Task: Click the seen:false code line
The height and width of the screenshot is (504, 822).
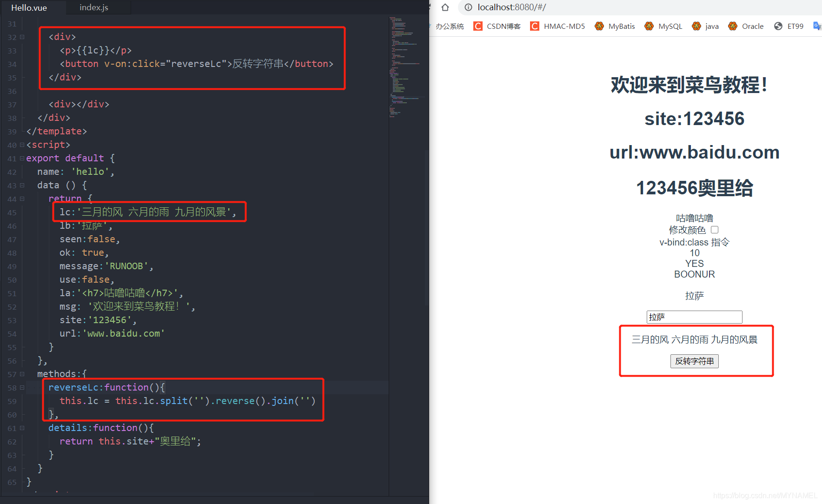Action: click(90, 239)
